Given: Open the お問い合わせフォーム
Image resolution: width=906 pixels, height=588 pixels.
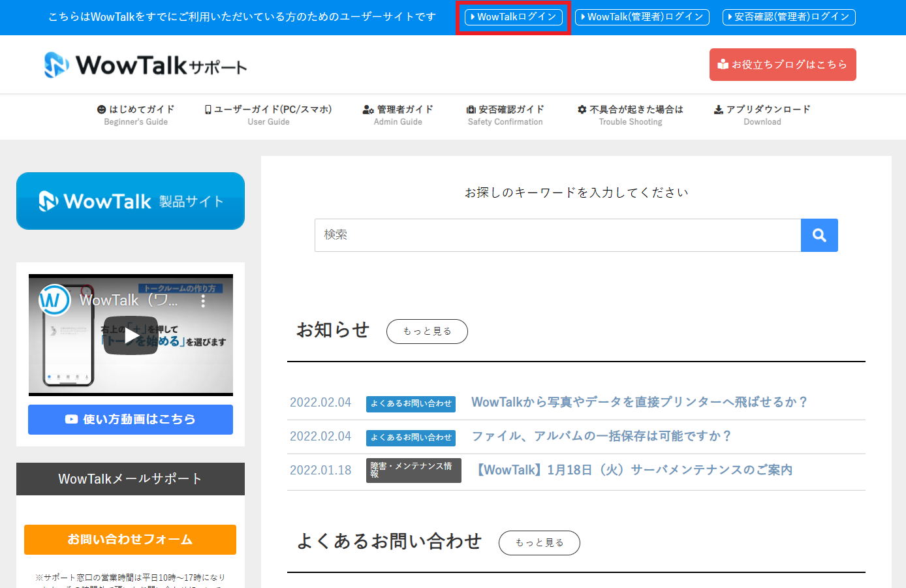Looking at the screenshot, I should [x=130, y=540].
